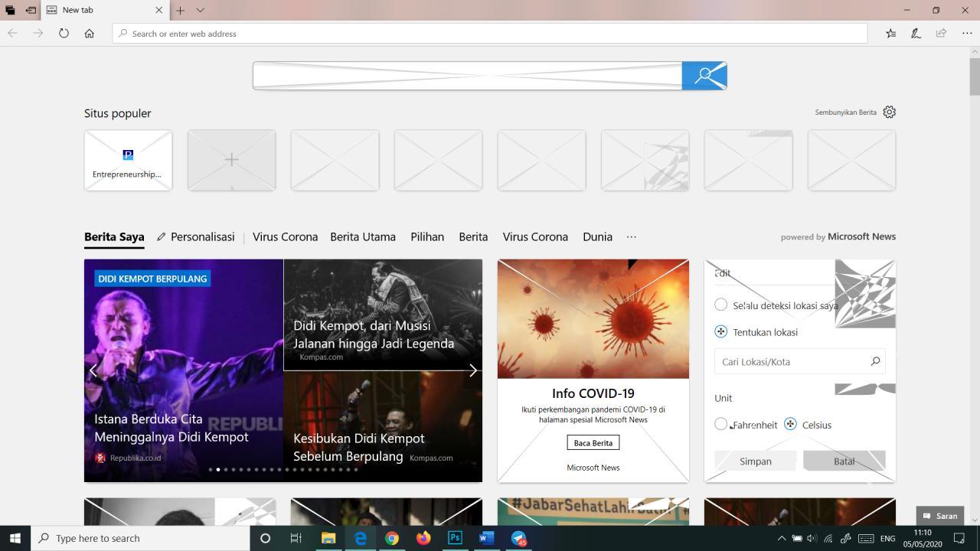Switch to the Pilihan tab

tap(427, 236)
